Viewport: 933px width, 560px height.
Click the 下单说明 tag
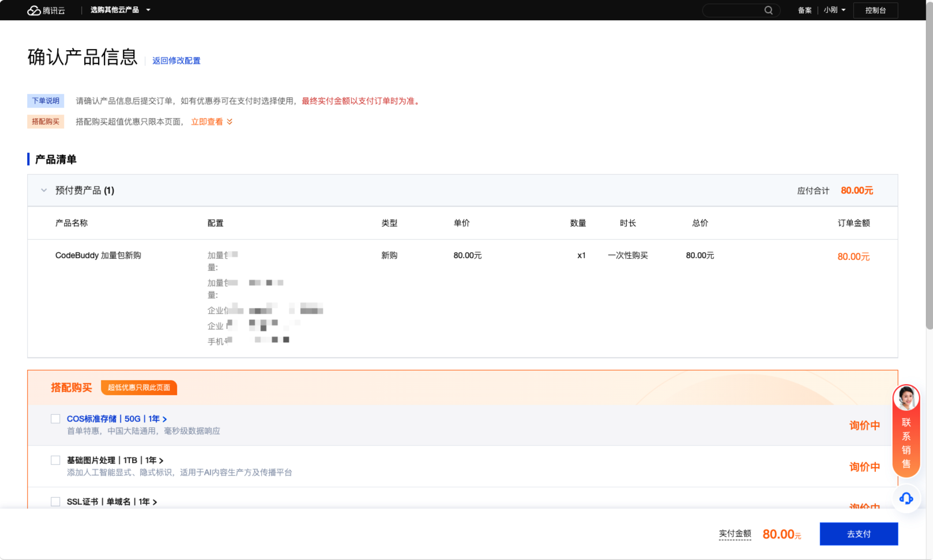coord(46,101)
